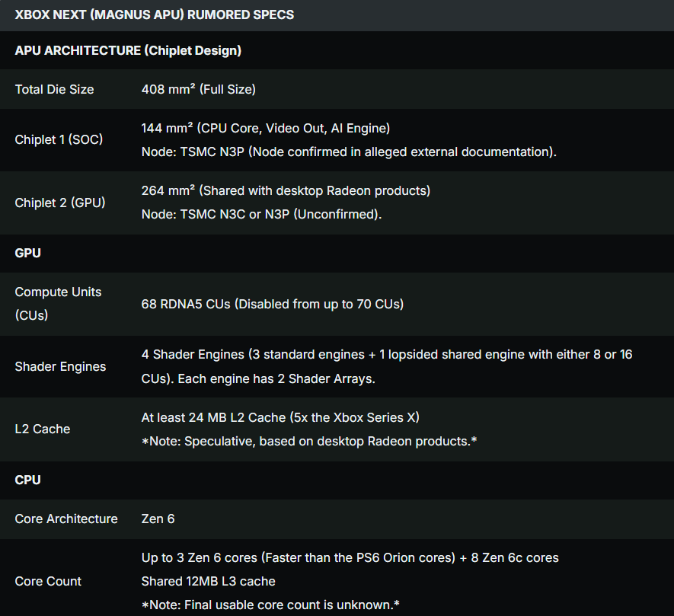Click the TSMC N3P node confirmed line
This screenshot has height=616, width=674.
pos(349,152)
